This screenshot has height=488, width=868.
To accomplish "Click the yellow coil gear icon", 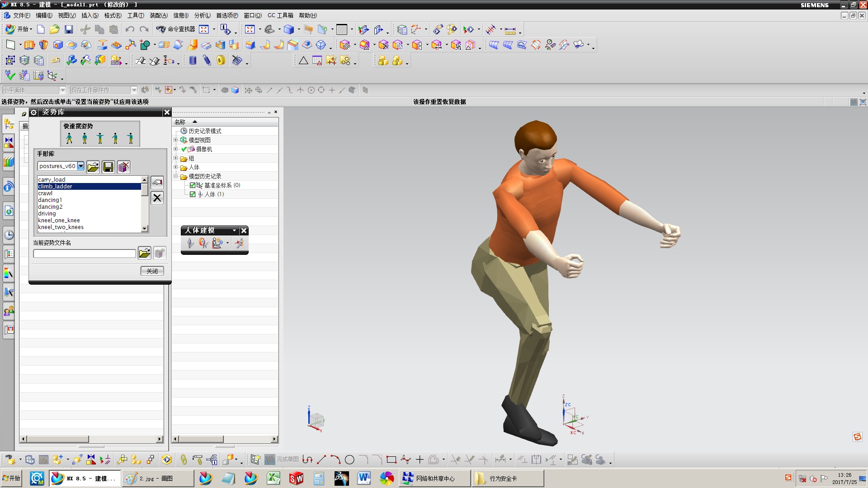I will point(221,60).
